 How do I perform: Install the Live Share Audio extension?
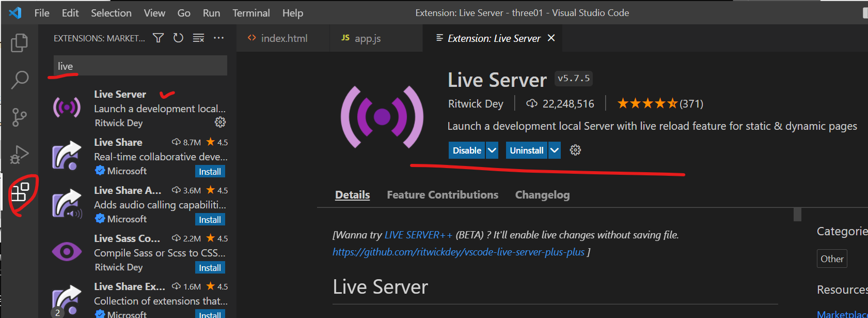tap(210, 220)
